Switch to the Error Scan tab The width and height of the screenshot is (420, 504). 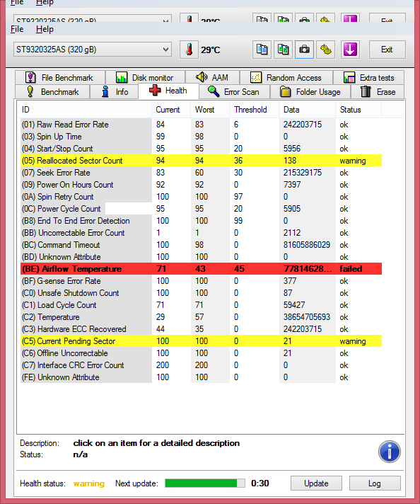pos(235,92)
